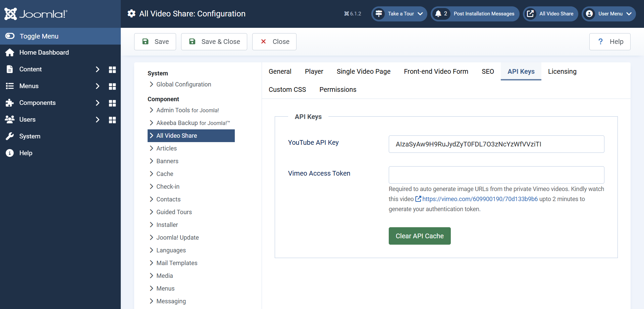
Task: Open Cache configuration
Action: tap(165, 174)
